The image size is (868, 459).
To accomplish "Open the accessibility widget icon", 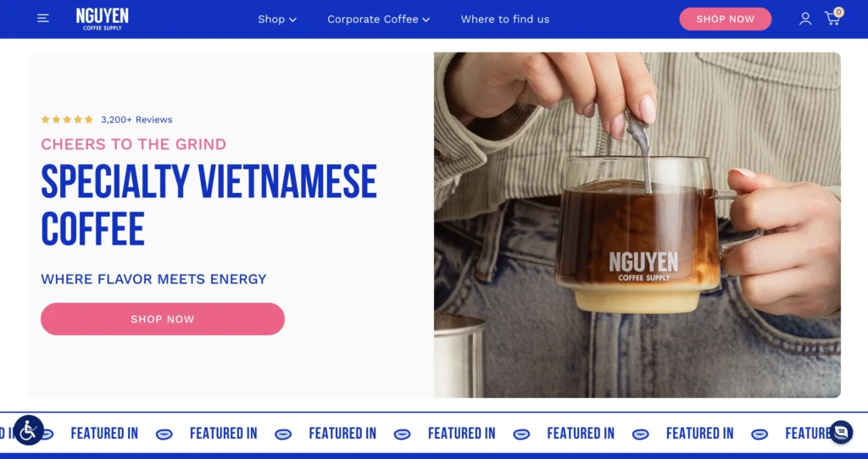I will pyautogui.click(x=28, y=430).
